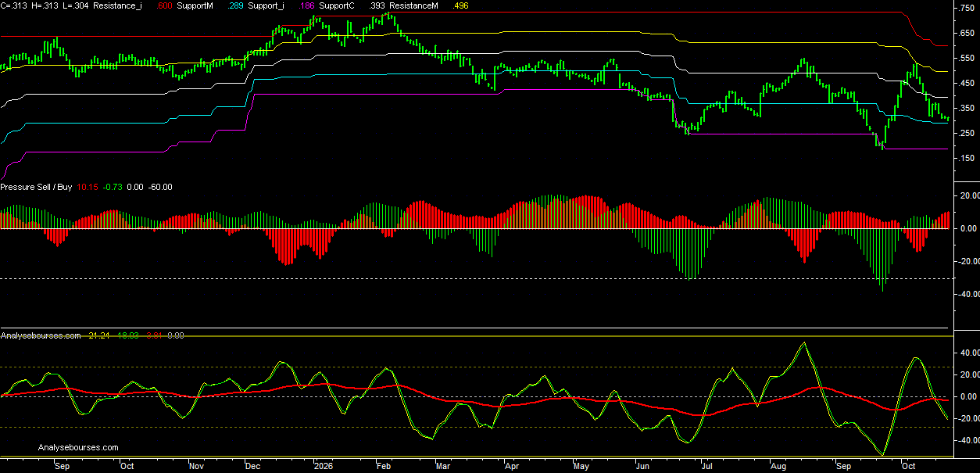Click the ResistanceM legend label
Screen dimensions: 980x473
(413, 5)
